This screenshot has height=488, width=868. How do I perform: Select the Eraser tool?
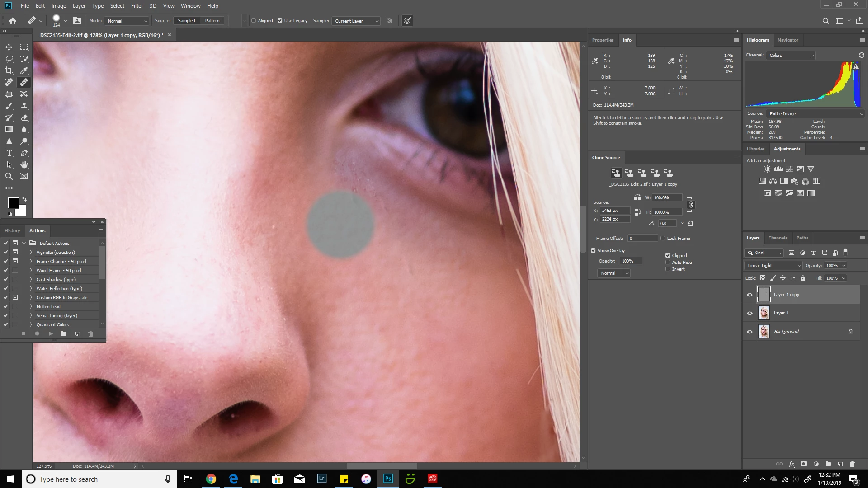pos(24,117)
